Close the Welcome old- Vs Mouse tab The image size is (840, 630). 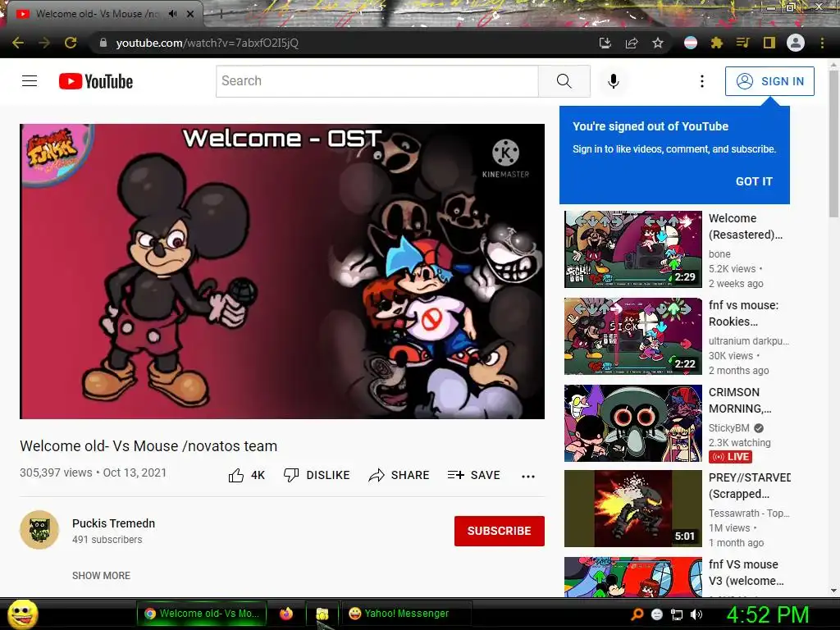pyautogui.click(x=190, y=14)
